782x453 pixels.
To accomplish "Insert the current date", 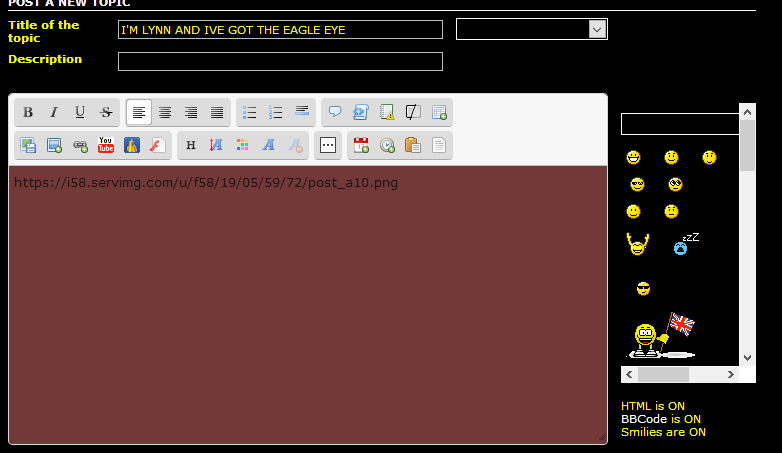I will [361, 145].
